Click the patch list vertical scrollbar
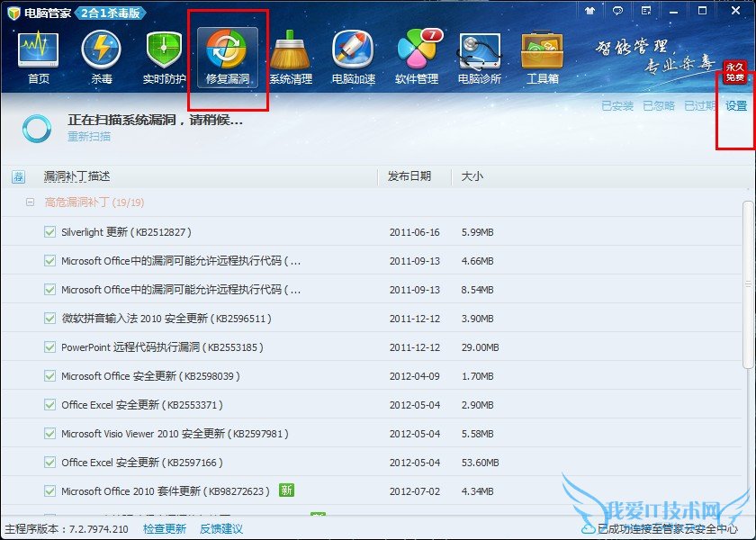 (748, 284)
